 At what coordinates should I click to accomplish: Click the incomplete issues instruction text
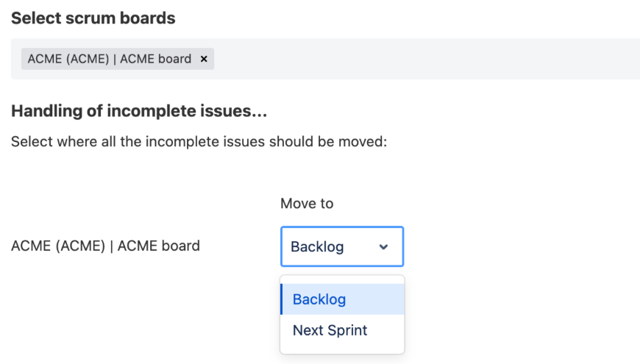[199, 141]
